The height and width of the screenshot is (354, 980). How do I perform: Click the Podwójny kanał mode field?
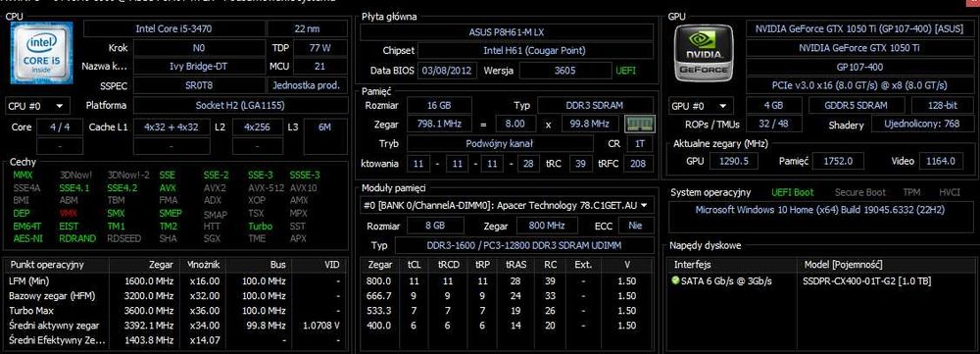click(x=500, y=144)
